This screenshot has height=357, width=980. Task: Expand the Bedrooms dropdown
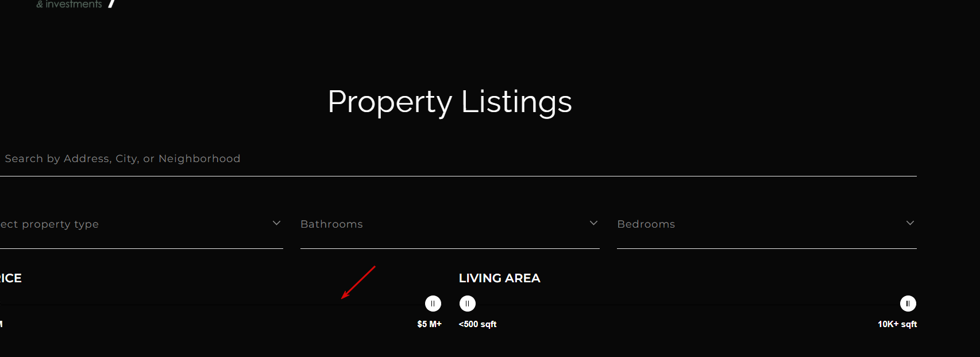[x=767, y=224]
